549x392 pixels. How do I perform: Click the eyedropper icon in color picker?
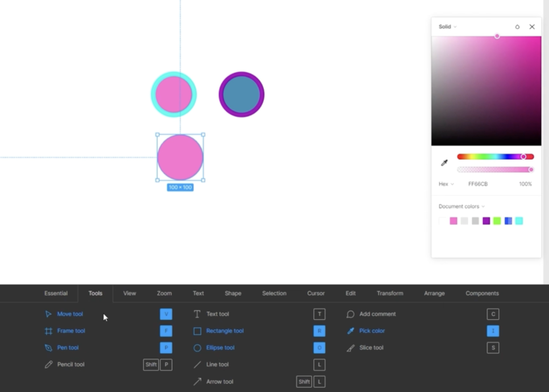(x=444, y=162)
